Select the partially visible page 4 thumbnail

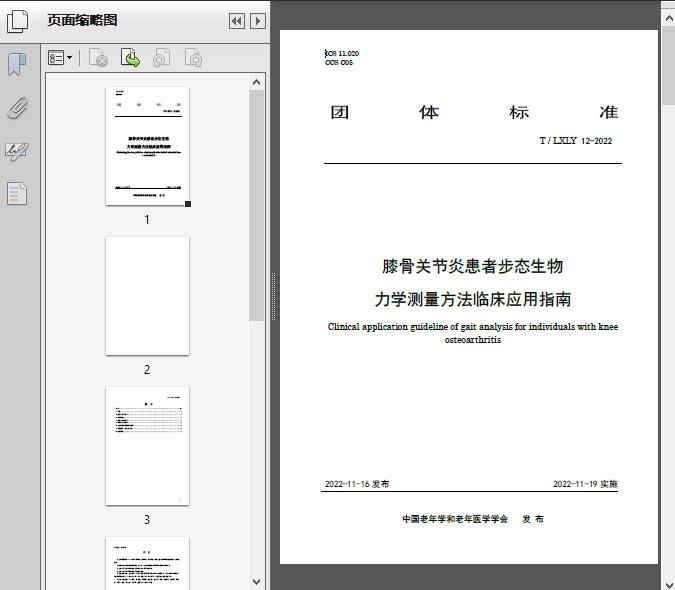(147, 563)
